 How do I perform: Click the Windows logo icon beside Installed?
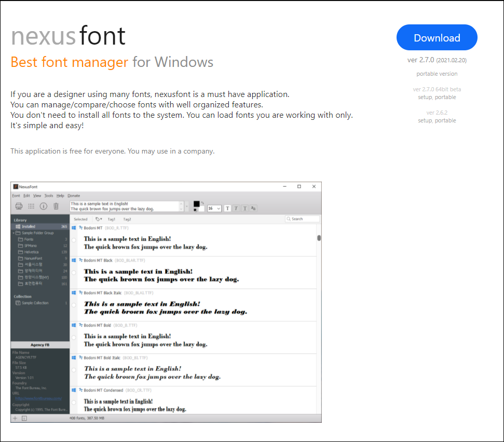point(18,227)
